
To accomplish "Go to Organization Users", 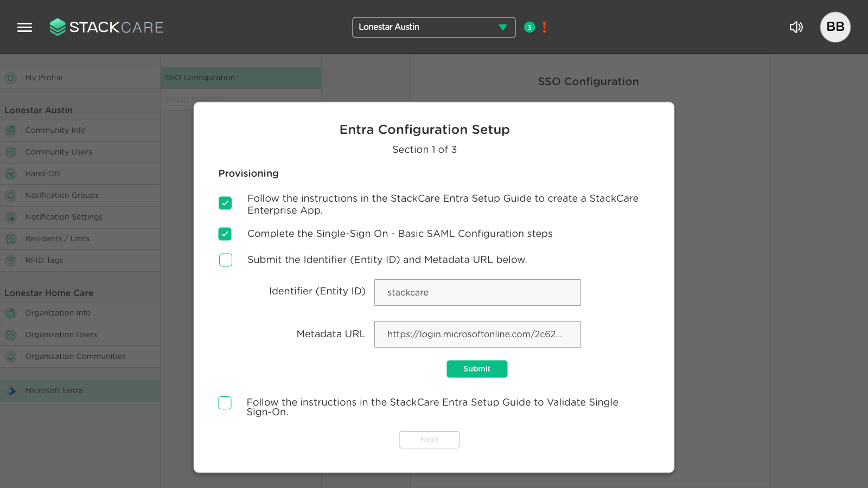I will click(x=80, y=335).
